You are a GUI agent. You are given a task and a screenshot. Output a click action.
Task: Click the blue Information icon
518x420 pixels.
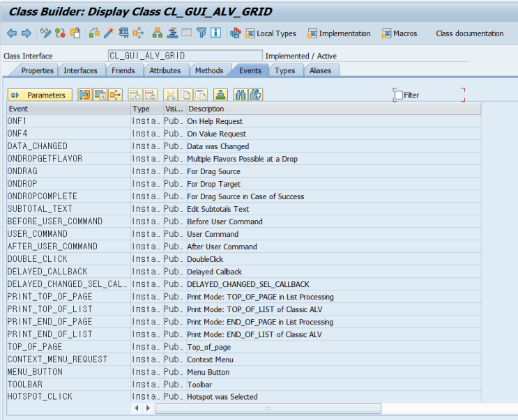tap(215, 33)
